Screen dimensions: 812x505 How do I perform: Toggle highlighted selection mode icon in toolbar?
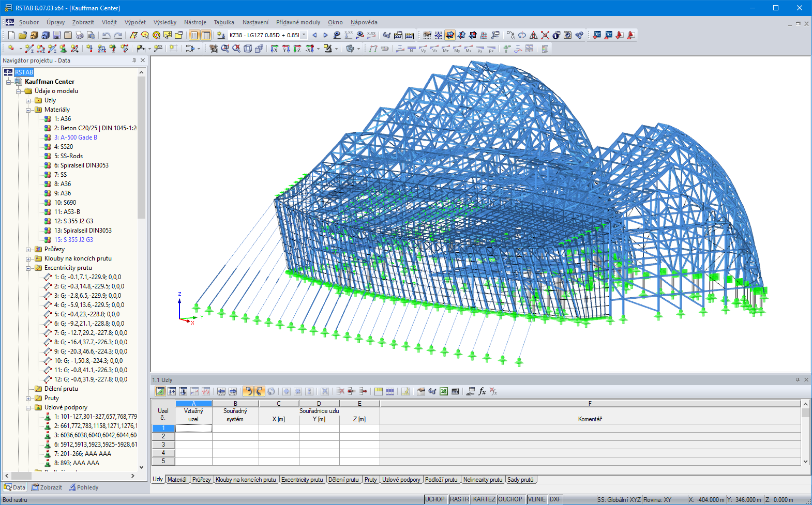click(x=450, y=35)
